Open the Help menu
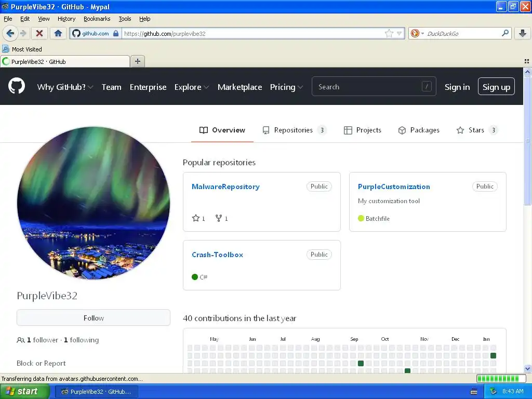The height and width of the screenshot is (399, 532). [x=144, y=19]
